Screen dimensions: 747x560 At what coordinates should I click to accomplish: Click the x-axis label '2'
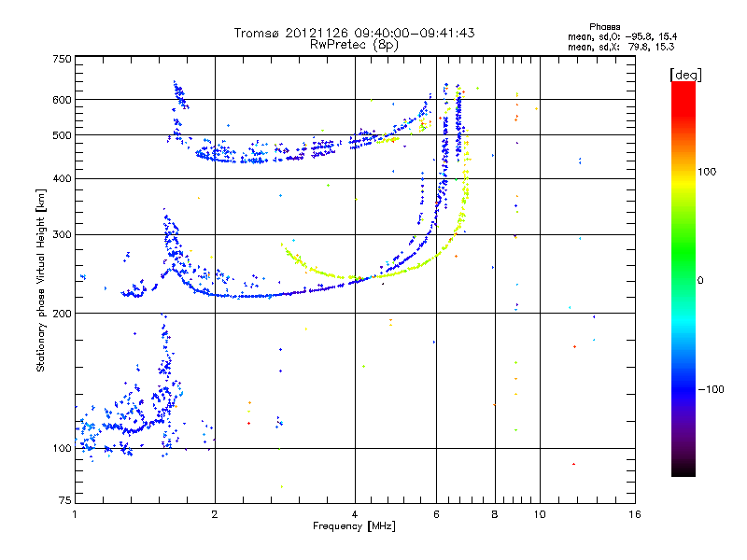(215, 514)
